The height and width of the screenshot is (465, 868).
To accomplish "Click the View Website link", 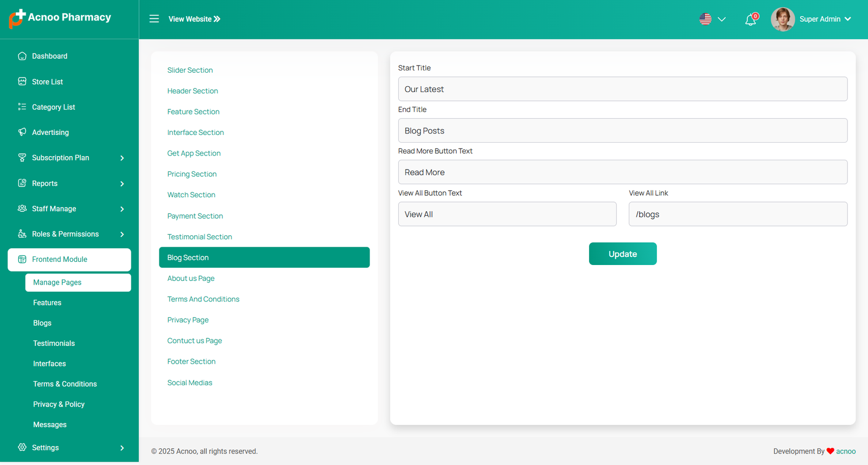I will click(x=194, y=19).
